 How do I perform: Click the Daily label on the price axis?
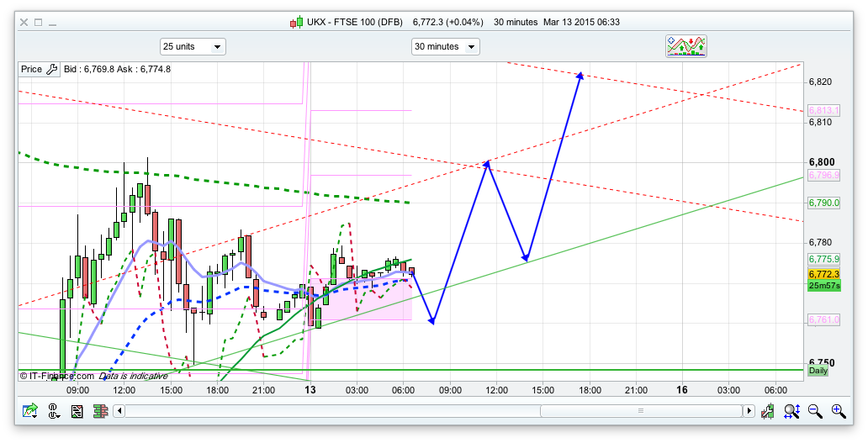pyautogui.click(x=818, y=371)
